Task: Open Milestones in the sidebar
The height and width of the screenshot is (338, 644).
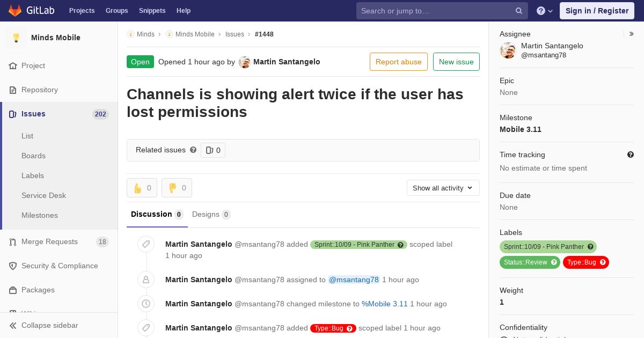Action: pos(40,215)
